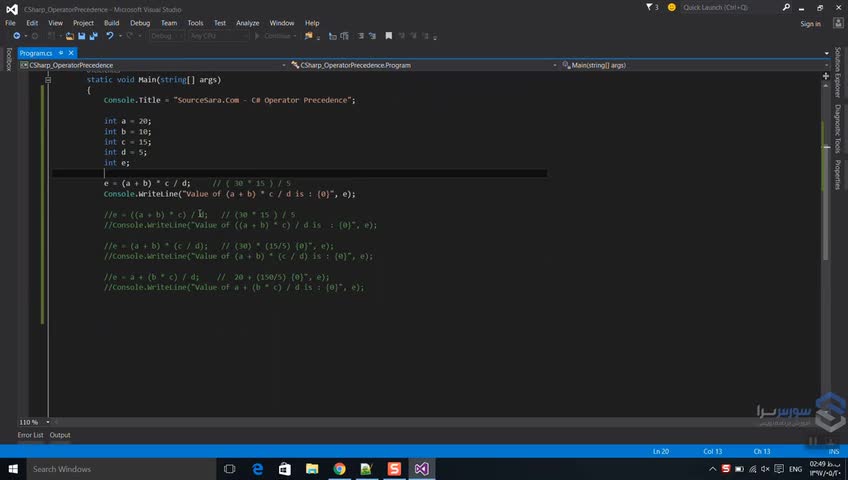Open the Solution Explorer side tab

838,72
